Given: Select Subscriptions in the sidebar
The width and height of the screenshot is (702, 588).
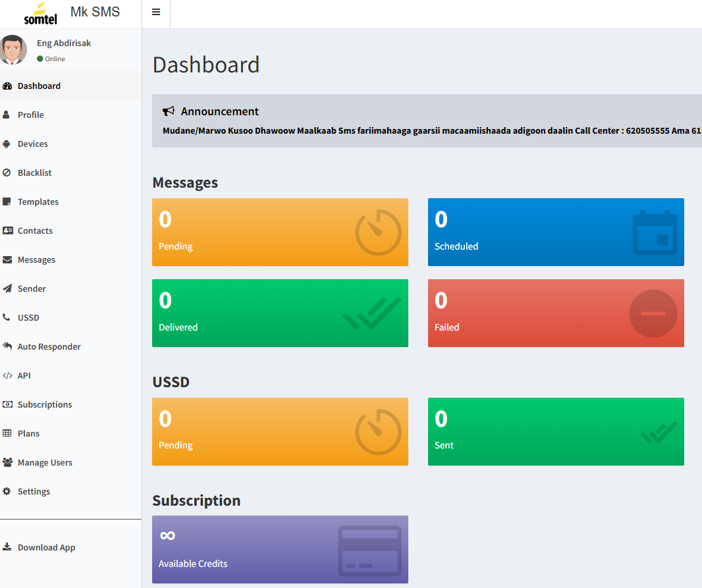Looking at the screenshot, I should (45, 404).
